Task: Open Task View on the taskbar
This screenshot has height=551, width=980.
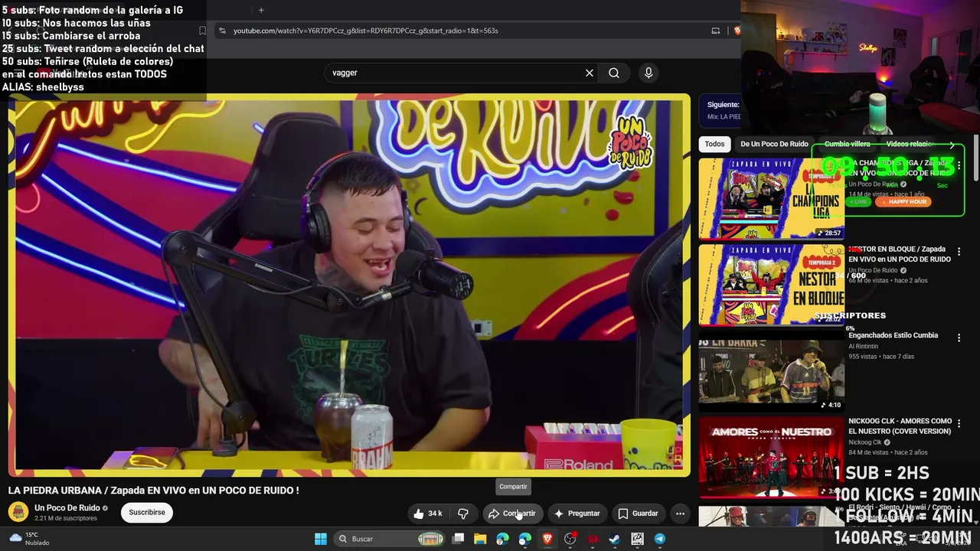Action: 458,539
